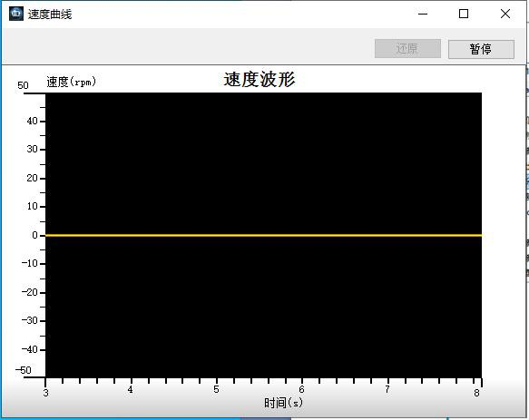529x420 pixels.
Task: Click the -30 tick on speed axis
Action: (x=30, y=320)
